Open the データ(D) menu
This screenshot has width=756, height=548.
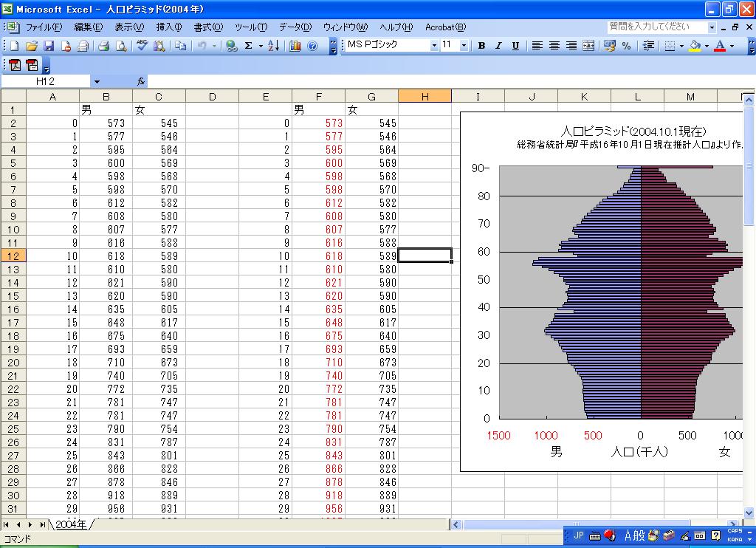click(x=295, y=27)
